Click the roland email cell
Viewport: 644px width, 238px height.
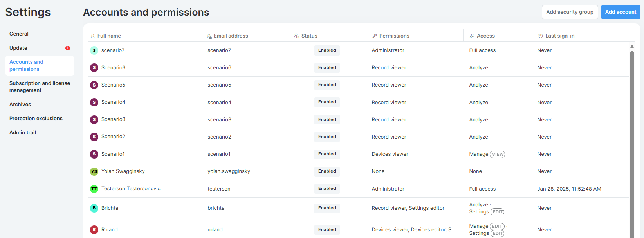coord(215,230)
